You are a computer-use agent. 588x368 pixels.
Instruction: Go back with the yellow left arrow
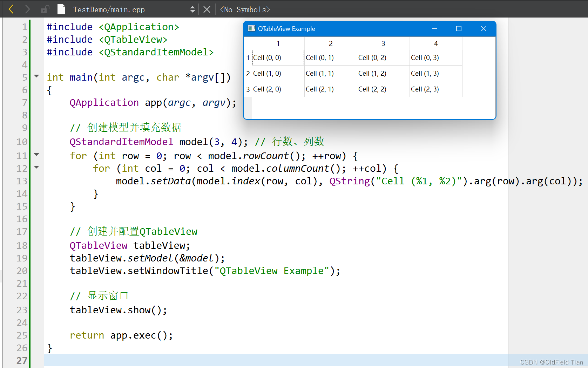pyautogui.click(x=11, y=9)
